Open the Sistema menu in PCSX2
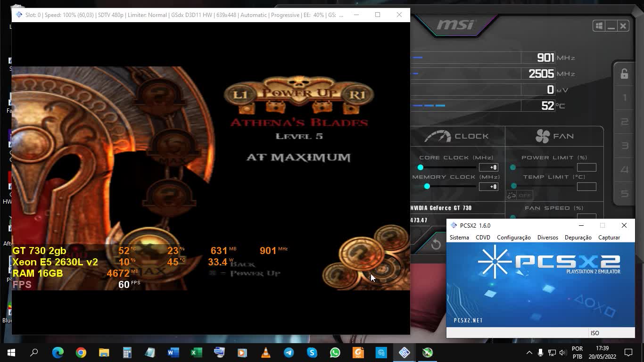This screenshot has width=644, height=362. tap(459, 238)
